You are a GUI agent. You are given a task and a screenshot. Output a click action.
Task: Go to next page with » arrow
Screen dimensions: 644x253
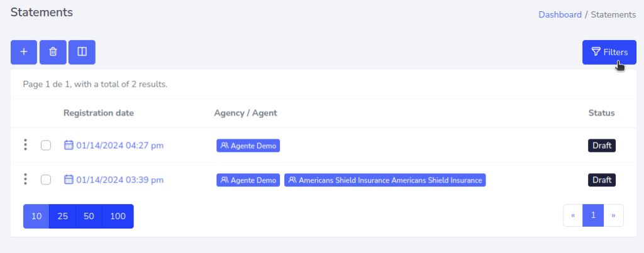click(x=613, y=216)
